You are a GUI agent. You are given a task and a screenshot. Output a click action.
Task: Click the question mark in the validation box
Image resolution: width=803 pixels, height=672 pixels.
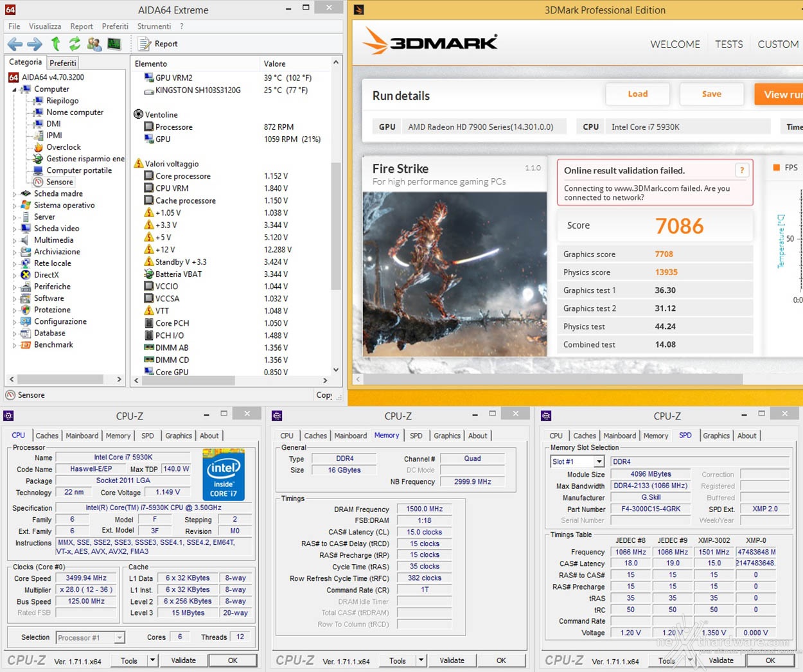tap(742, 170)
